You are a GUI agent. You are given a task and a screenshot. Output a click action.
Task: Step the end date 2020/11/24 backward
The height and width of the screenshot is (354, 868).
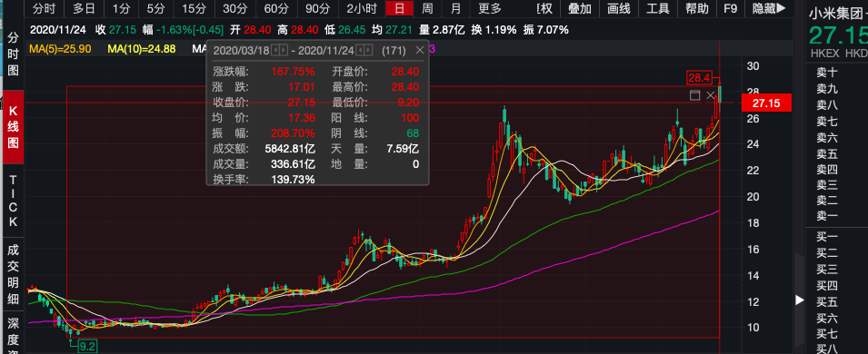[x=360, y=50]
